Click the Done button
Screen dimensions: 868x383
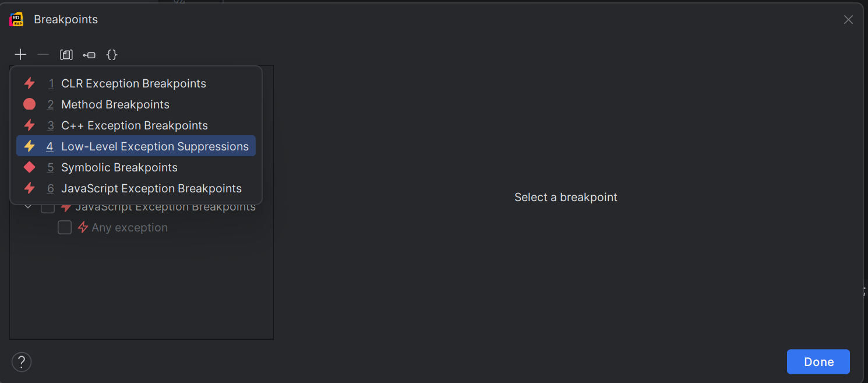818,362
